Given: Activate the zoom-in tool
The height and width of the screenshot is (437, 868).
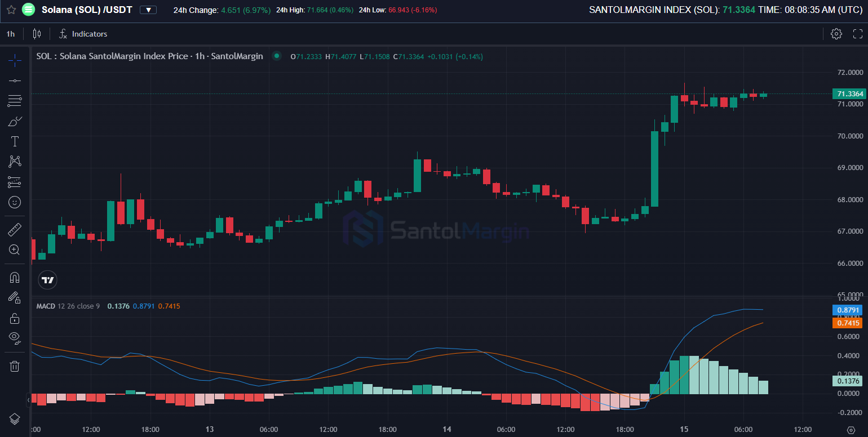Looking at the screenshot, I should (15, 249).
